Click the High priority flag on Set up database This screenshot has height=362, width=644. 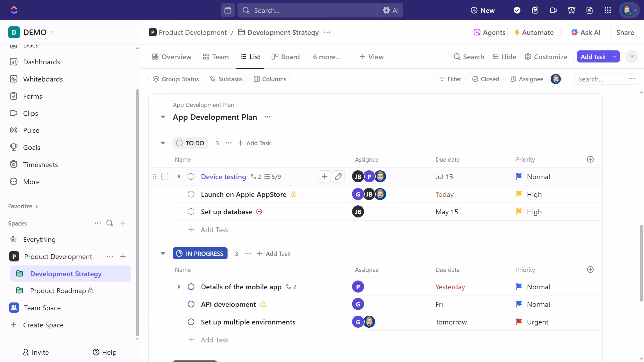coord(519,212)
